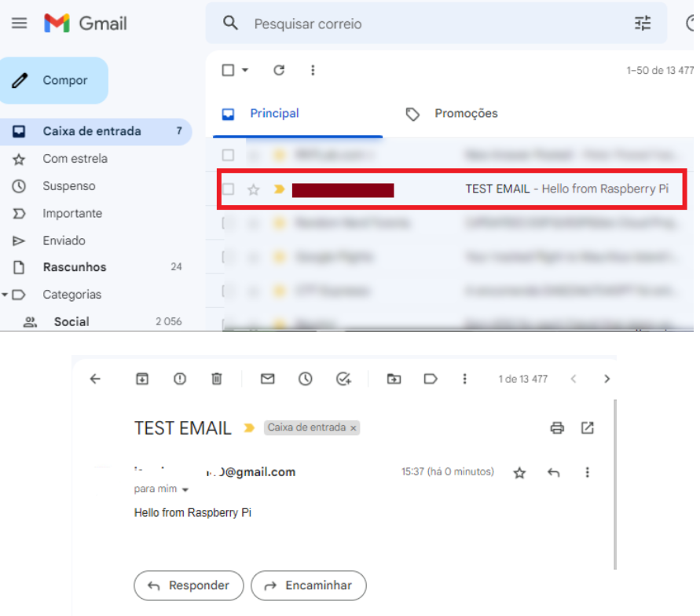This screenshot has width=700, height=616.
Task: Refresh the inbox list
Action: pos(279,70)
